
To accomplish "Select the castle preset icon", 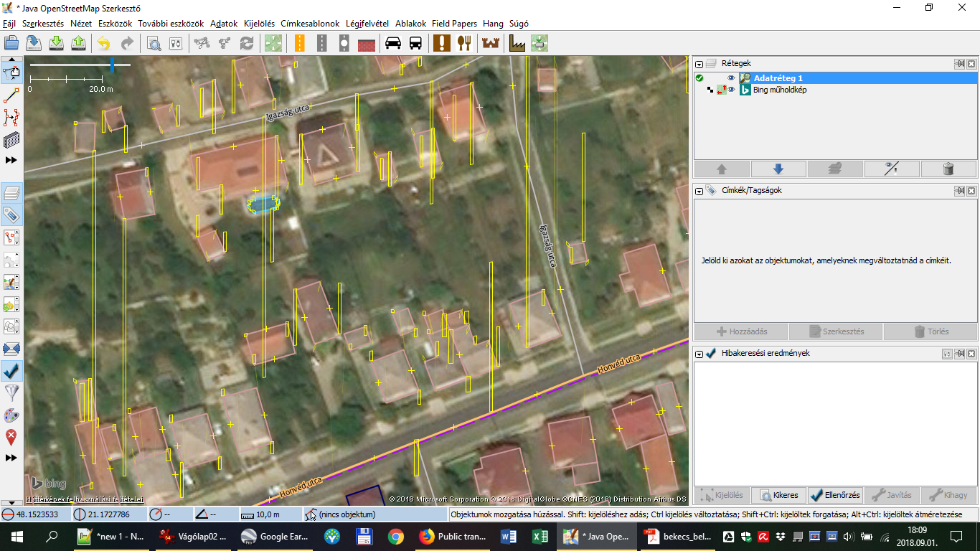I will click(x=491, y=43).
